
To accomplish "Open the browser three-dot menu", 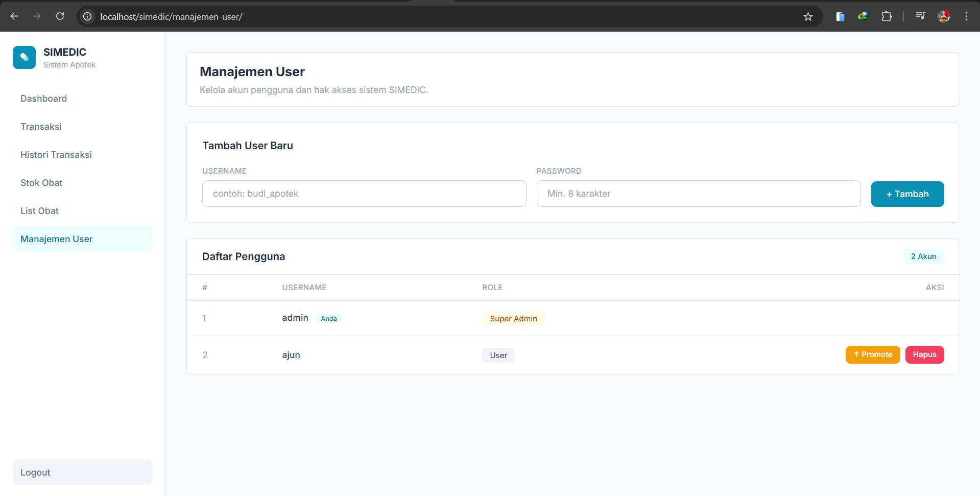I will pyautogui.click(x=966, y=16).
